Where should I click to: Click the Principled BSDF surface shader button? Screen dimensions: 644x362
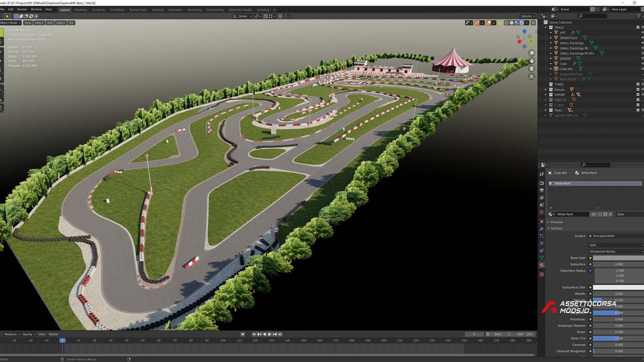(616, 236)
